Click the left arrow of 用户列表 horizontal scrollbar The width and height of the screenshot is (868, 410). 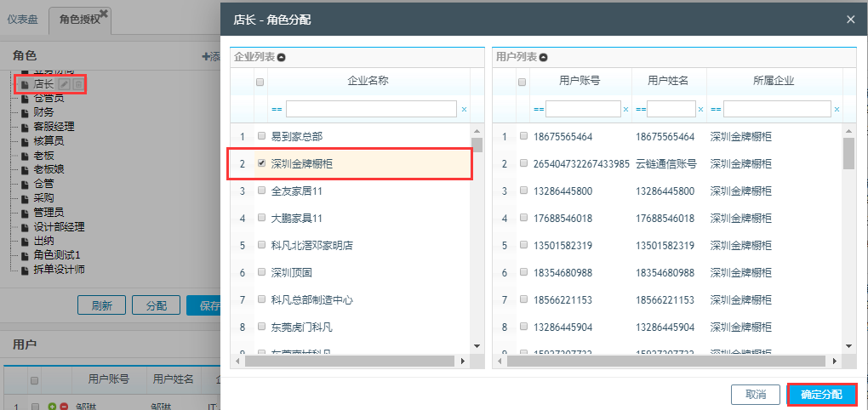500,361
